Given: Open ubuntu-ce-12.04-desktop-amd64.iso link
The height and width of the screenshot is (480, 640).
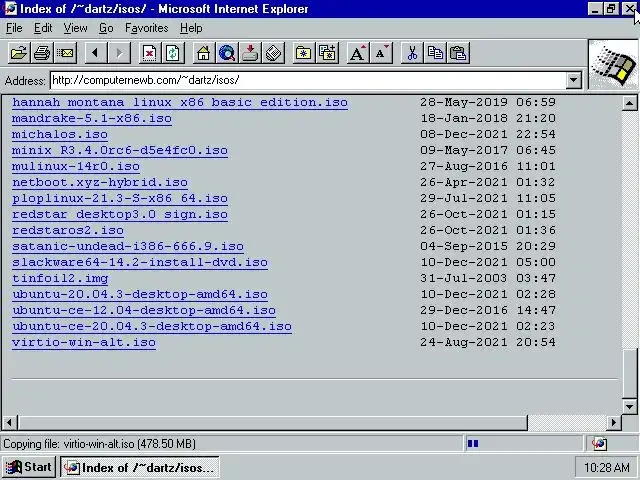Looking at the screenshot, I should 144,310.
